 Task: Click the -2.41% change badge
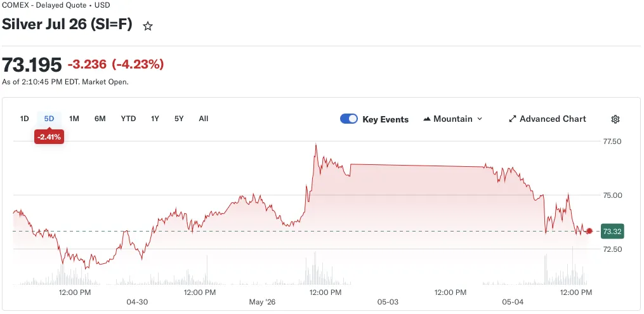(49, 137)
